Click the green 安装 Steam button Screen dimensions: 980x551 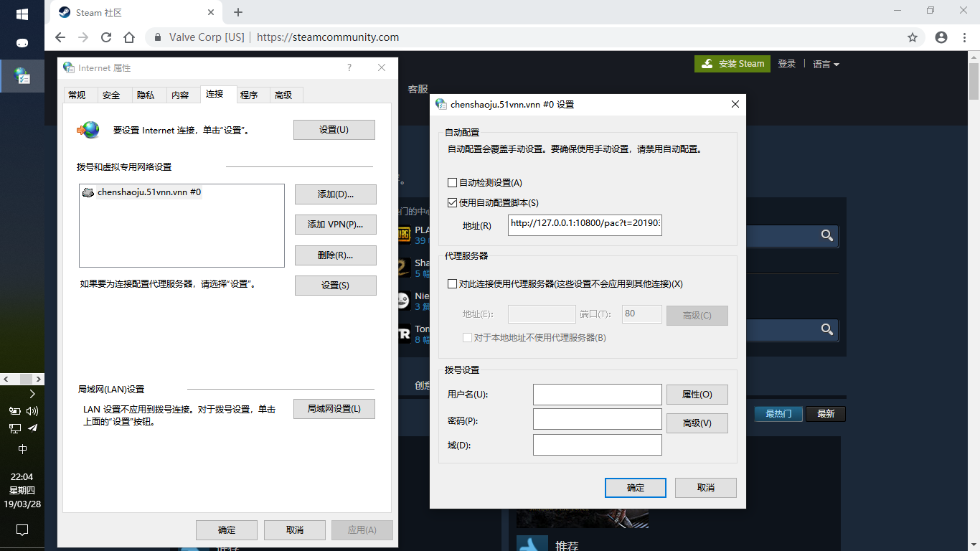click(x=732, y=63)
